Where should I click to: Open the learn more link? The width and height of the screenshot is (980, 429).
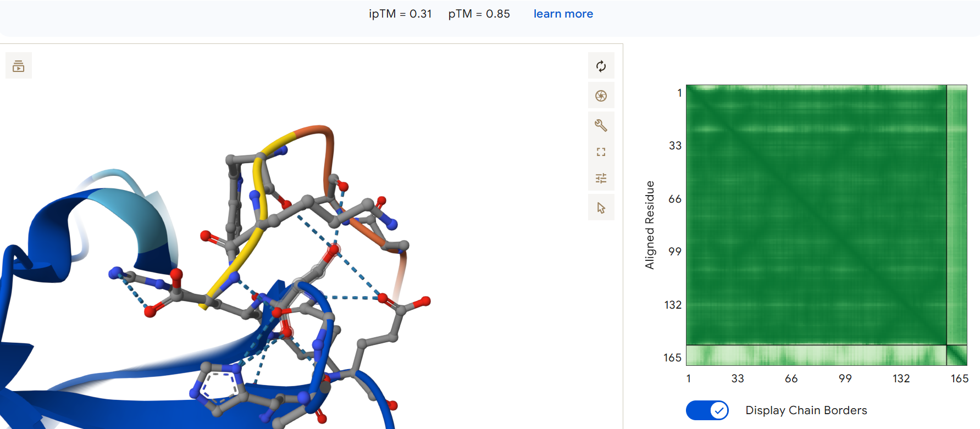(563, 14)
